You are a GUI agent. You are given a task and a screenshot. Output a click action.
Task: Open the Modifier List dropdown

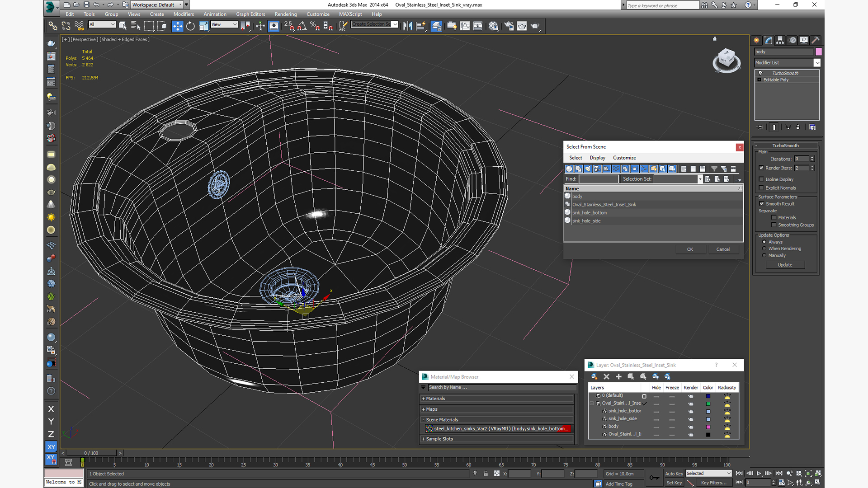pos(817,63)
